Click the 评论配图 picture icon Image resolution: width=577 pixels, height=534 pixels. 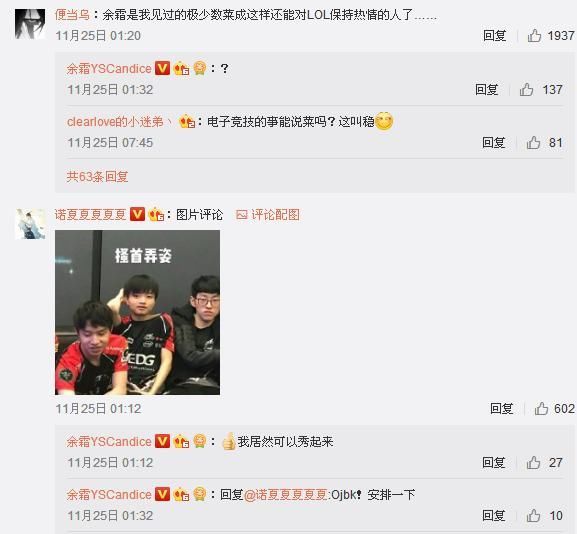(241, 215)
